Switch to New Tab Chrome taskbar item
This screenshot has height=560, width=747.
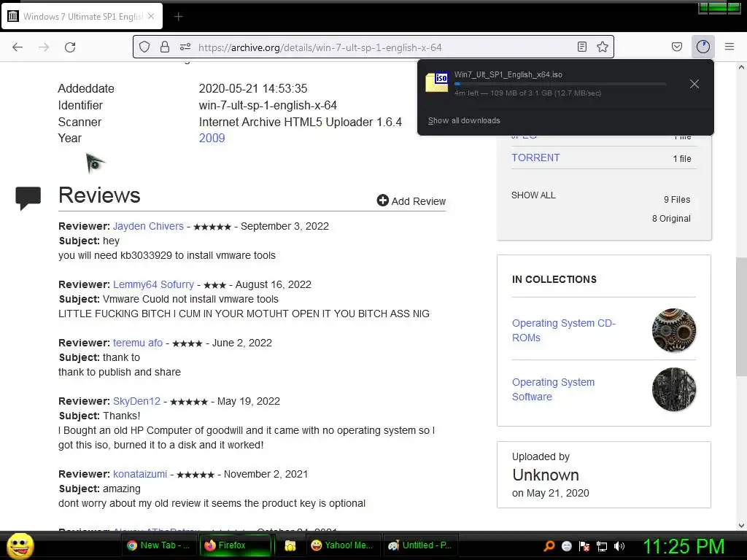coord(158,545)
